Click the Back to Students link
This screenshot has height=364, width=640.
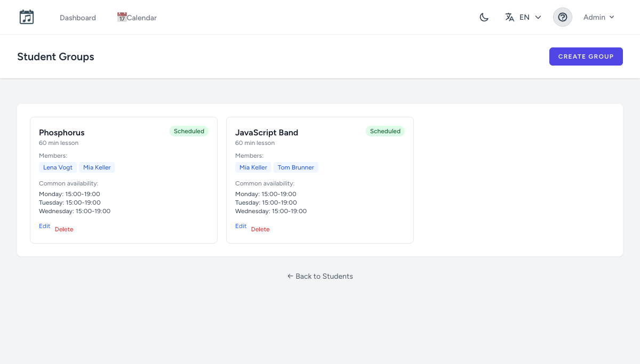320,276
